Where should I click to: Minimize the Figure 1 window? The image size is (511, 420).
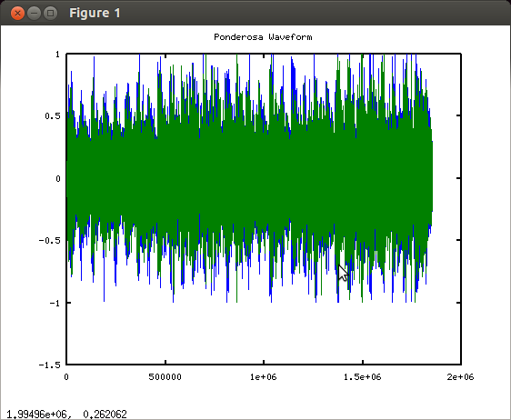(x=34, y=14)
